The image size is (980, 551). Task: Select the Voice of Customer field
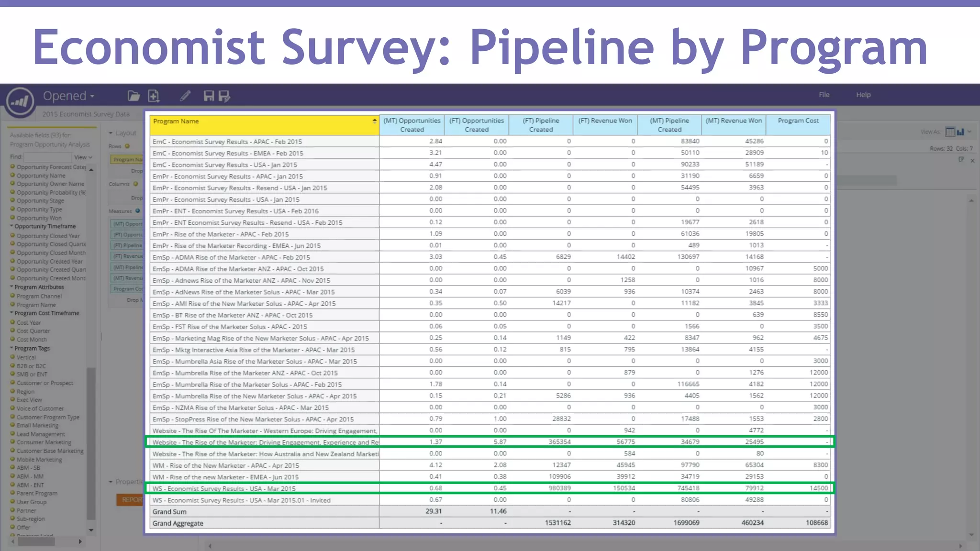click(x=40, y=408)
